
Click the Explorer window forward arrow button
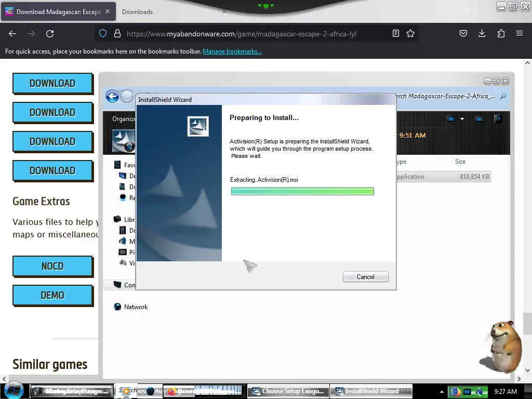(x=127, y=96)
